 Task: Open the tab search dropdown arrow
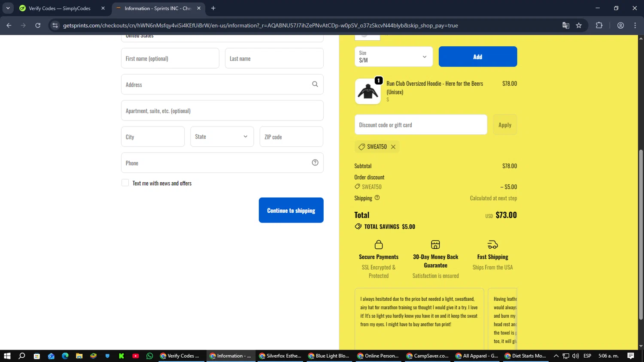point(8,8)
